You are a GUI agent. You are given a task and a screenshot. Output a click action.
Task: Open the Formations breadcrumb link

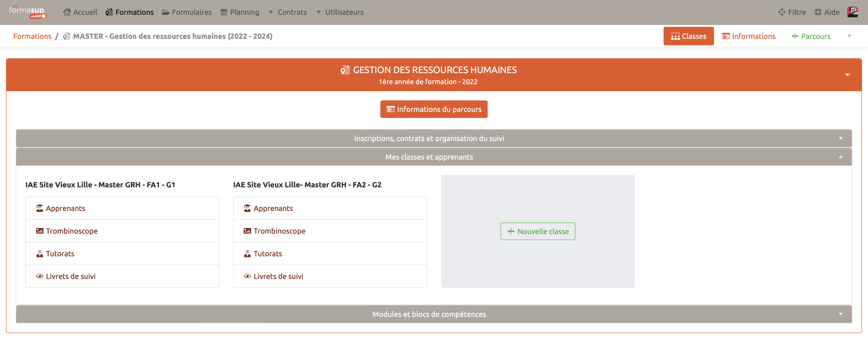[x=32, y=36]
